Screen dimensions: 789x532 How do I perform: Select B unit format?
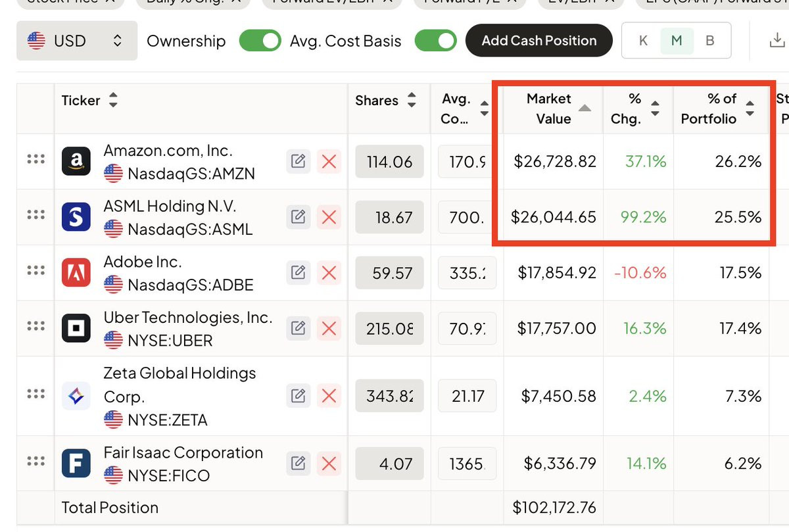(x=710, y=41)
